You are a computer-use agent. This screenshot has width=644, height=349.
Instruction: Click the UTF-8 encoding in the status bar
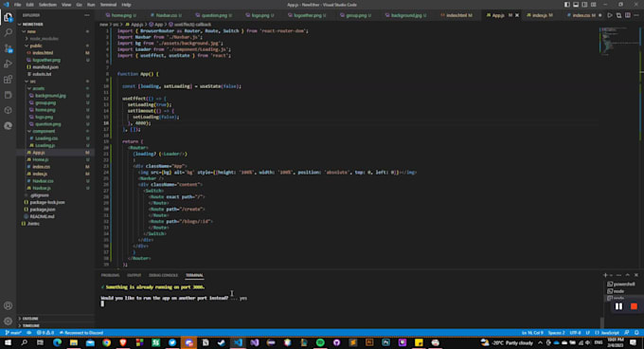click(575, 333)
